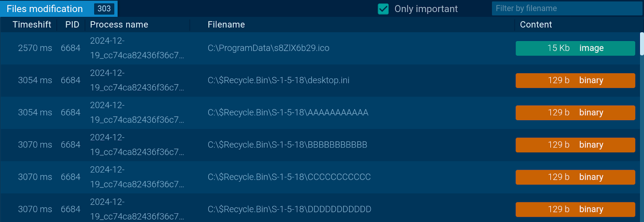
Task: Click the 303 count badge
Action: 104,9
